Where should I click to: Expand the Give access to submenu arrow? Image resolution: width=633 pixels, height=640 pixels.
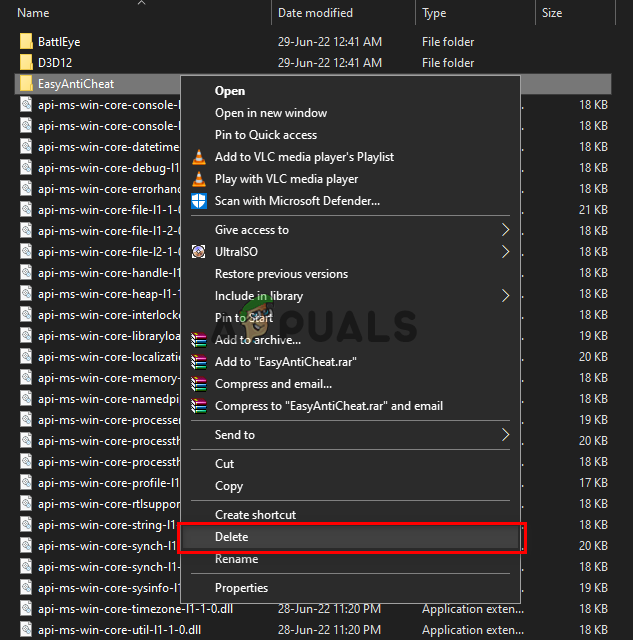505,230
